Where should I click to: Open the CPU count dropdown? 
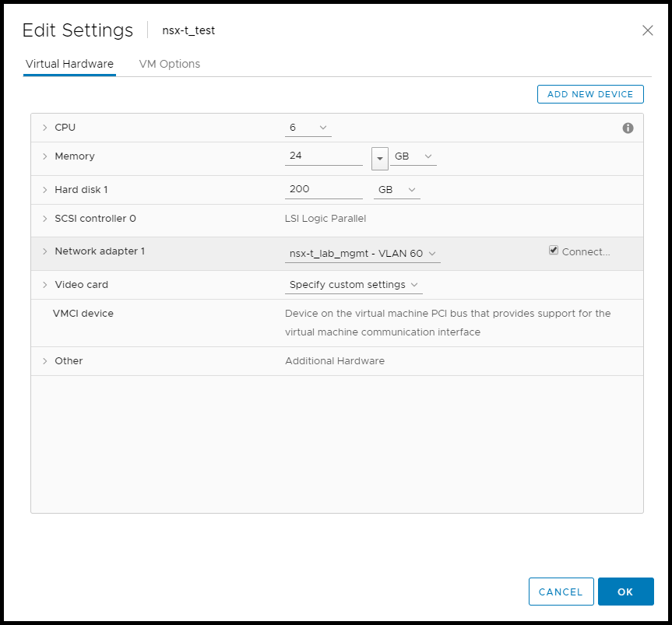pos(308,128)
